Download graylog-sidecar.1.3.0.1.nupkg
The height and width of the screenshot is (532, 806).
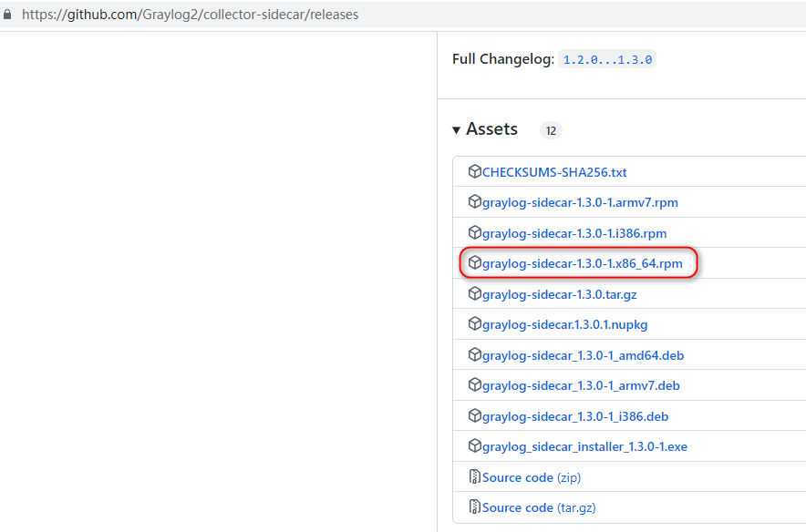click(x=565, y=325)
